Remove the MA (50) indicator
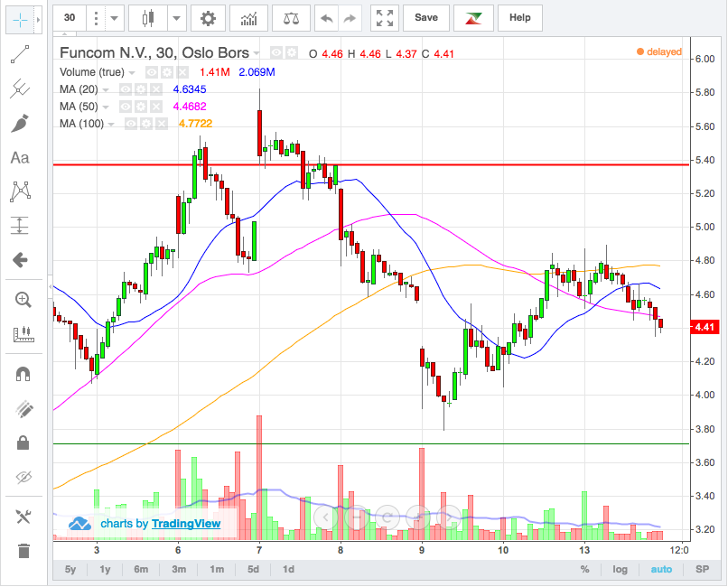728x587 pixels. pos(156,107)
